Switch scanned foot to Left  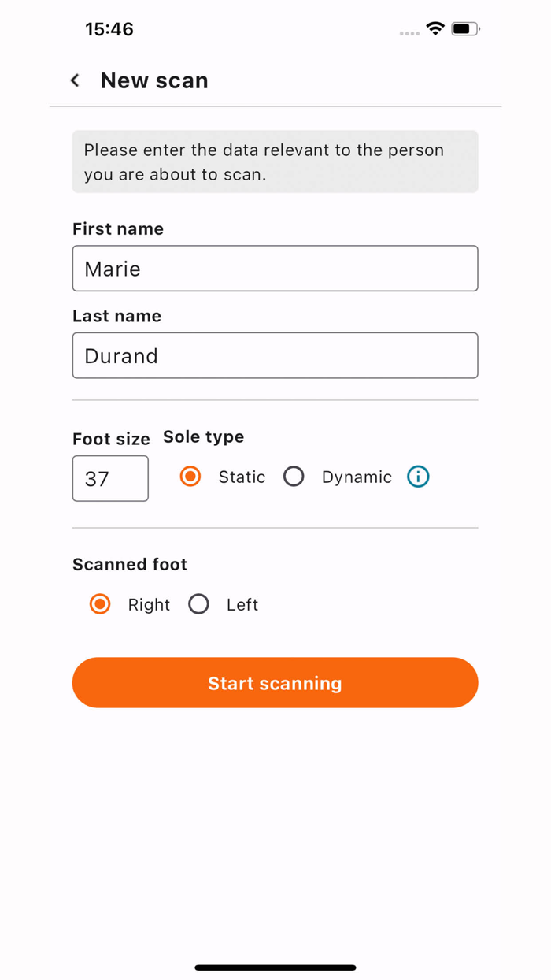pos(199,604)
